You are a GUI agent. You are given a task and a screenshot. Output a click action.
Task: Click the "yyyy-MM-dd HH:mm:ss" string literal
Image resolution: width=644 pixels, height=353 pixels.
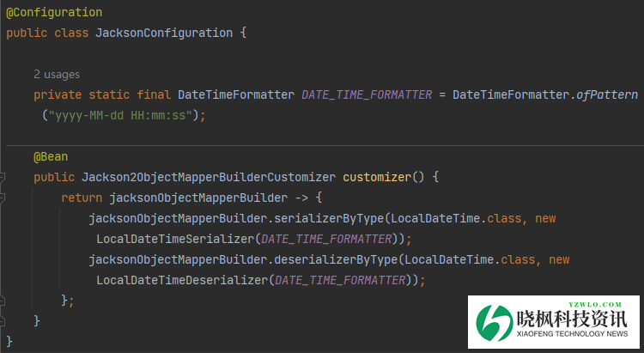pos(124,114)
